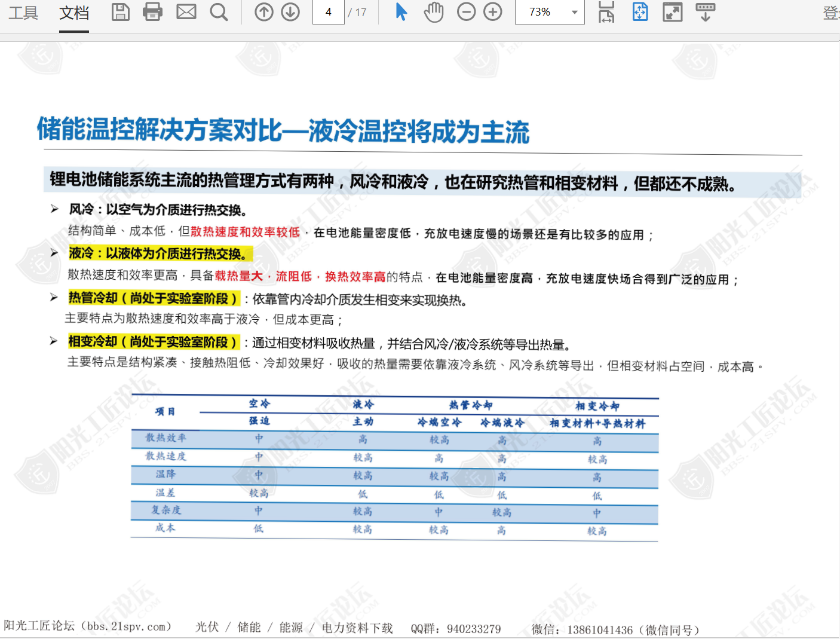Viewport: 840px width, 639px height.
Task: Enter full screen mode icon
Action: 673,12
